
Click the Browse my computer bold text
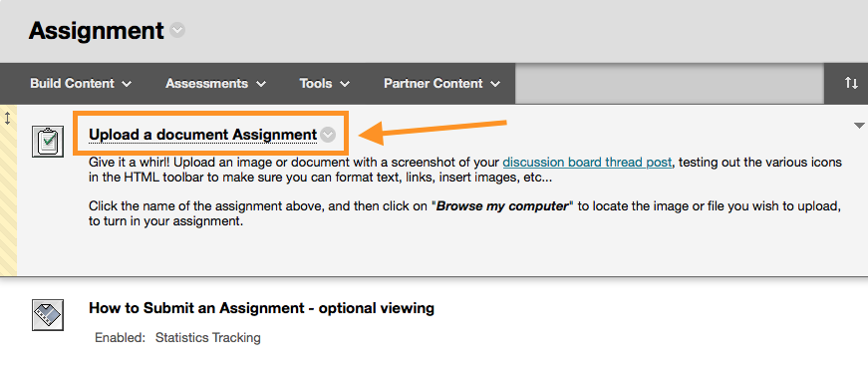(x=502, y=207)
